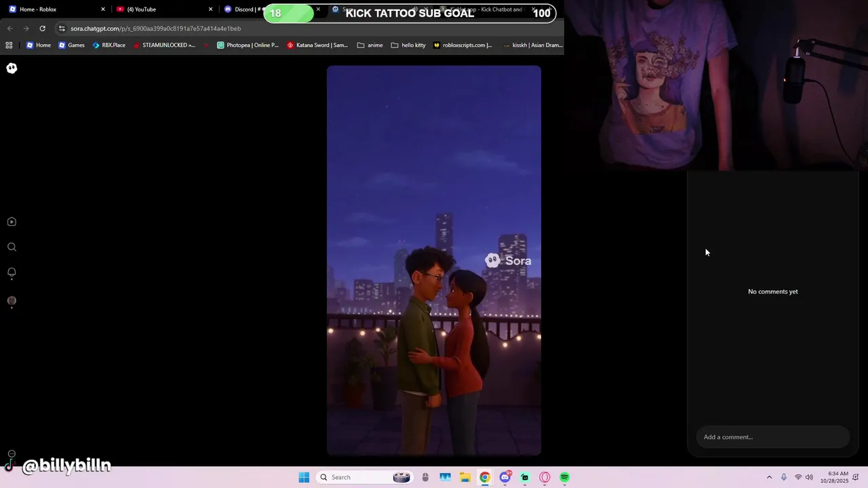Open the Games bookmark
The height and width of the screenshot is (488, 868).
coord(72,45)
